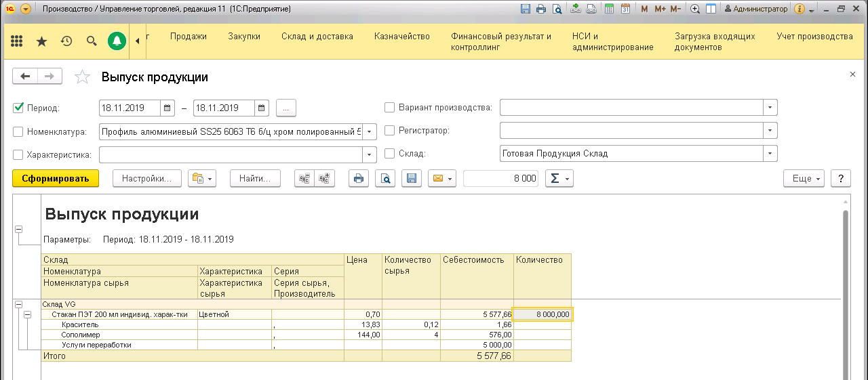This screenshot has height=380, width=868.
Task: Open notifications bell icon
Action: tap(117, 41)
